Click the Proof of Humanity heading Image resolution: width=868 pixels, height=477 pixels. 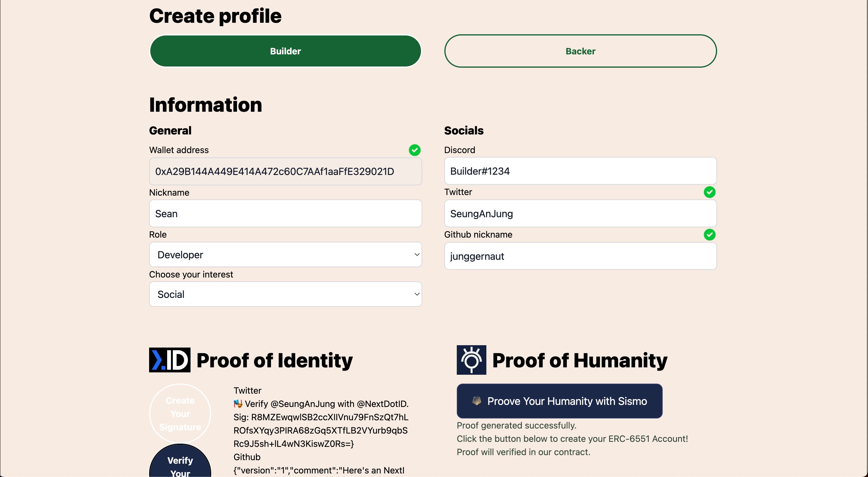[x=580, y=361]
